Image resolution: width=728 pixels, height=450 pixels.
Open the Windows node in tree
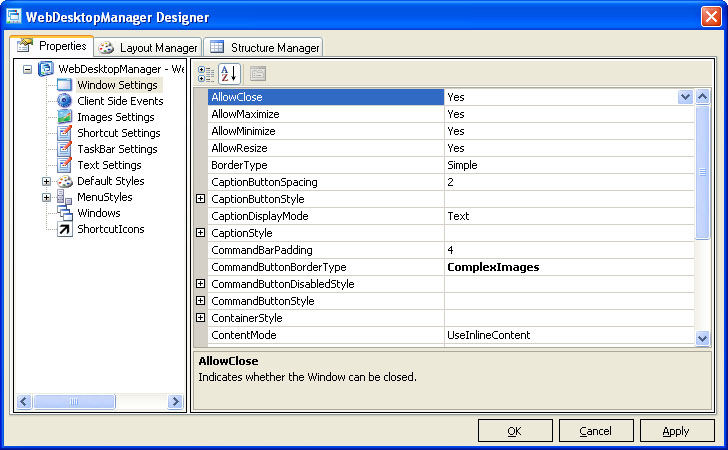coord(98,213)
